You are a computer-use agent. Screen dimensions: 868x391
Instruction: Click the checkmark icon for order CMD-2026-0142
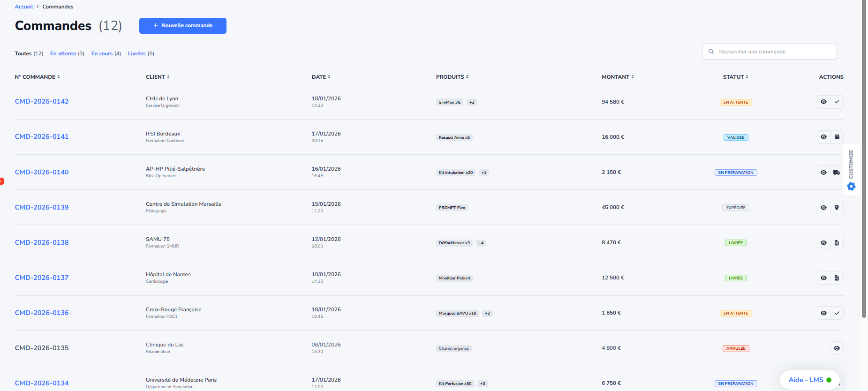pos(837,102)
